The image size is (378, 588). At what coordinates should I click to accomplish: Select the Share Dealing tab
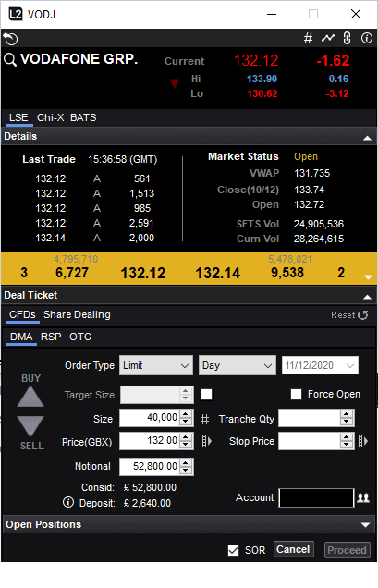coord(77,314)
